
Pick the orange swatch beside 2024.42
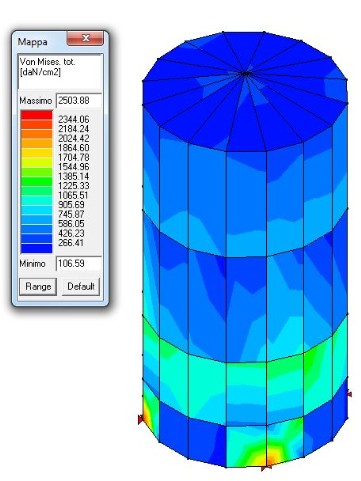pyautogui.click(x=36, y=134)
